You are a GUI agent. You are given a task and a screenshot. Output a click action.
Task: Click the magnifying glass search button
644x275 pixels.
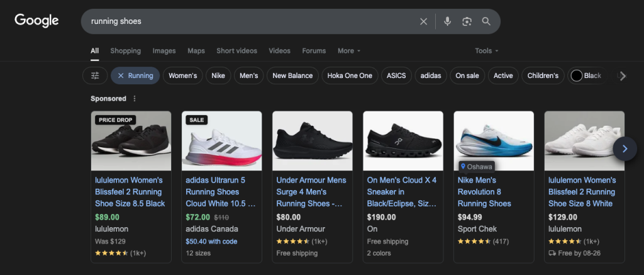point(486,21)
